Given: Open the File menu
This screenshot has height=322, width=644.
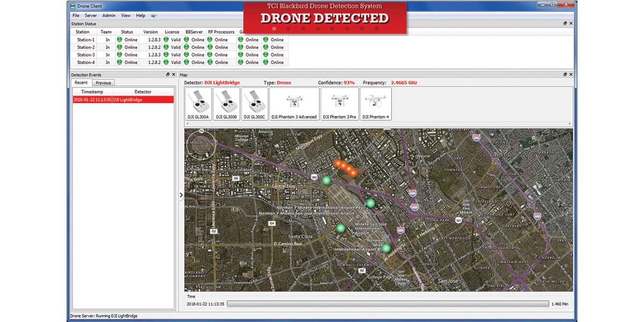Looking at the screenshot, I should [x=76, y=16].
